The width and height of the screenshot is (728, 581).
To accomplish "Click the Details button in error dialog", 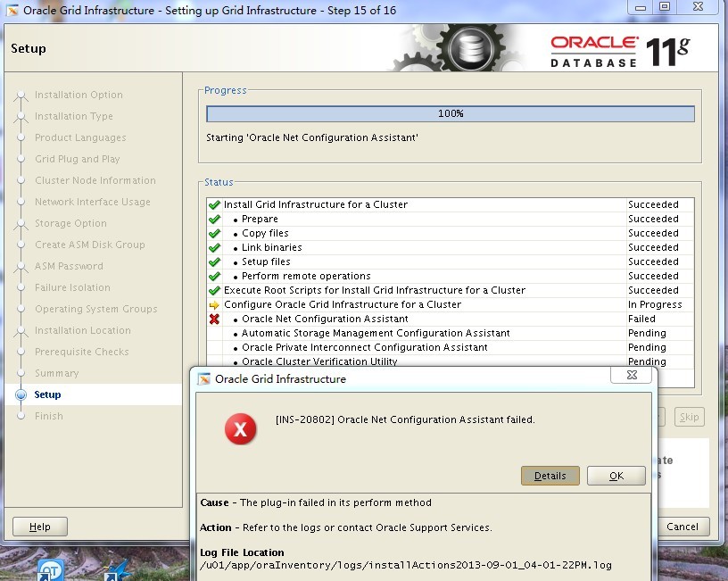I will coord(550,476).
